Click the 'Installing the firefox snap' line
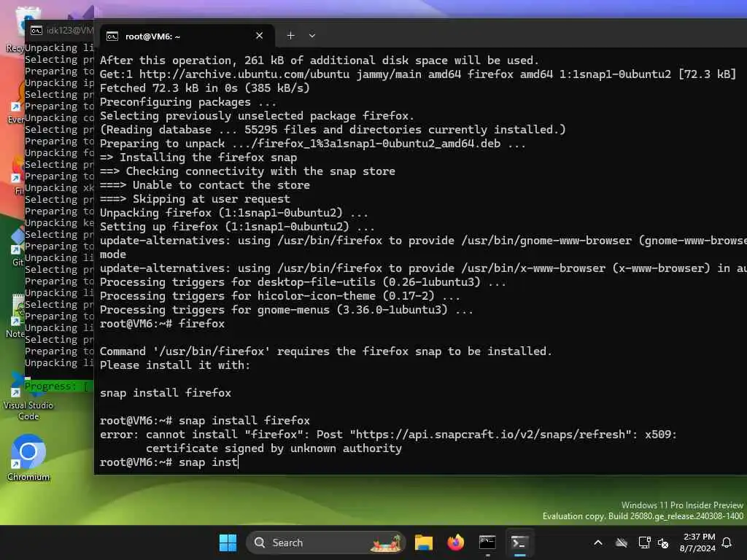Viewport: 747px width, 560px height. [198, 157]
